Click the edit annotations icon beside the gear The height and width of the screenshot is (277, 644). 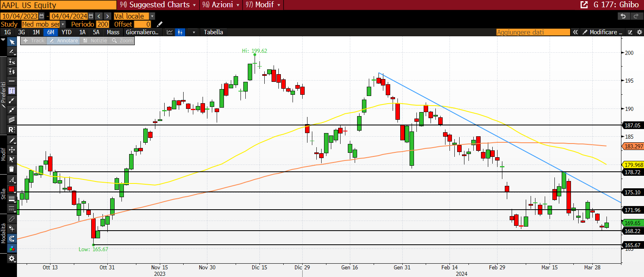(630, 32)
